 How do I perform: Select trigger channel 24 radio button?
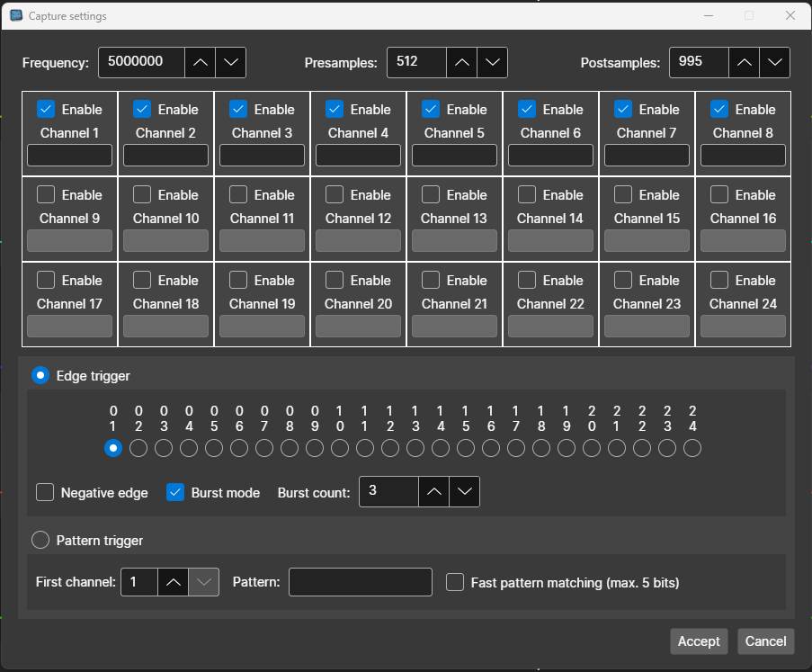point(692,448)
